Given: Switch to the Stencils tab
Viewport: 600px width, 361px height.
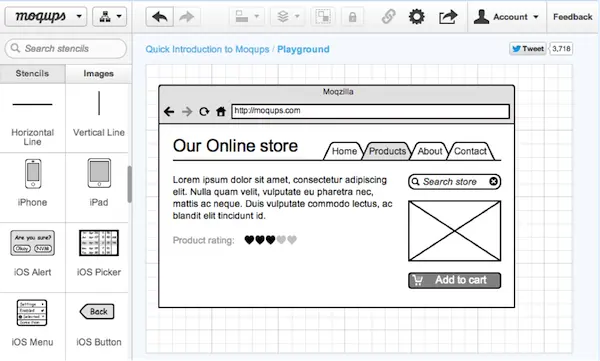Looking at the screenshot, I should pos(33,74).
